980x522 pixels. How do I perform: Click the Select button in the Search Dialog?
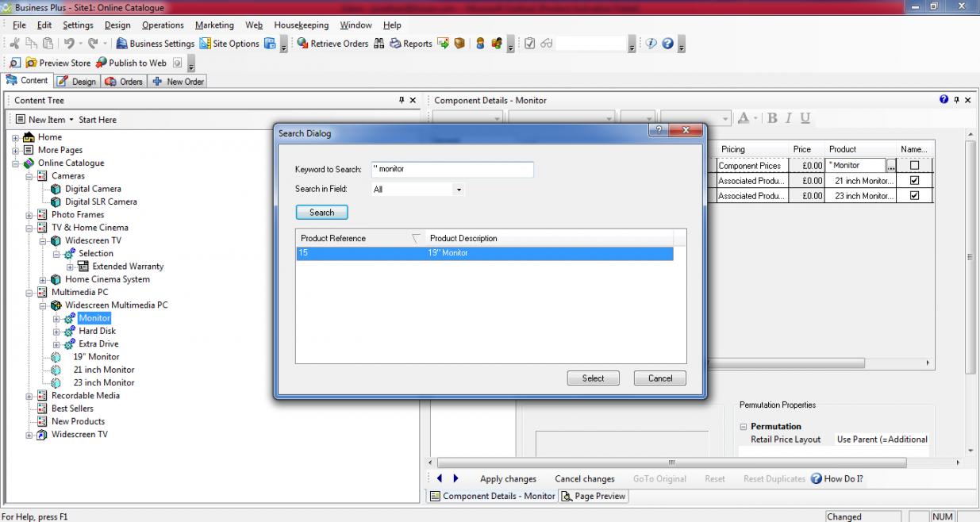point(593,378)
